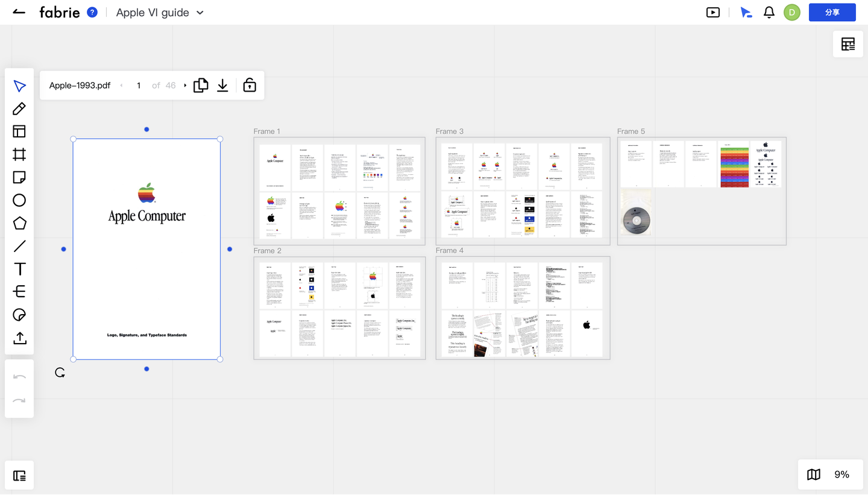Select the Frame 1 label
The width and height of the screenshot is (868, 495).
pos(267,131)
